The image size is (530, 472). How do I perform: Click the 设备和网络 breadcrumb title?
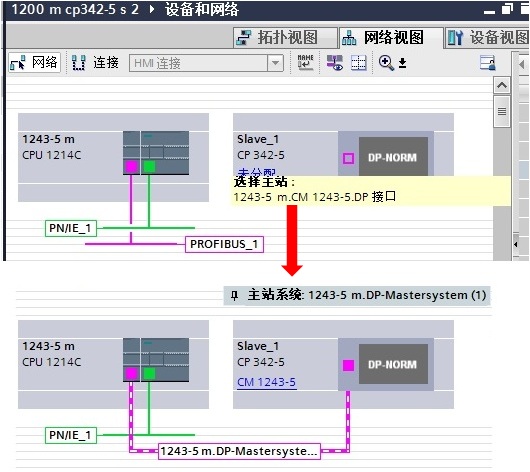tap(201, 9)
